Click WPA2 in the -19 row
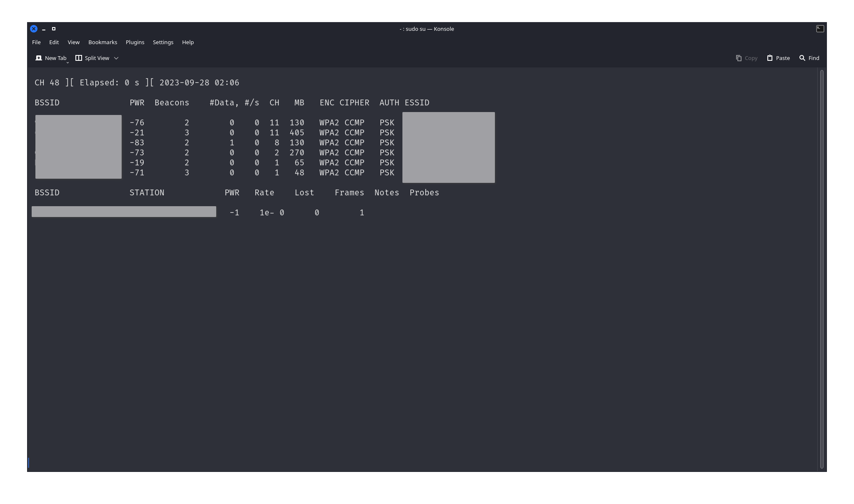 pyautogui.click(x=330, y=162)
